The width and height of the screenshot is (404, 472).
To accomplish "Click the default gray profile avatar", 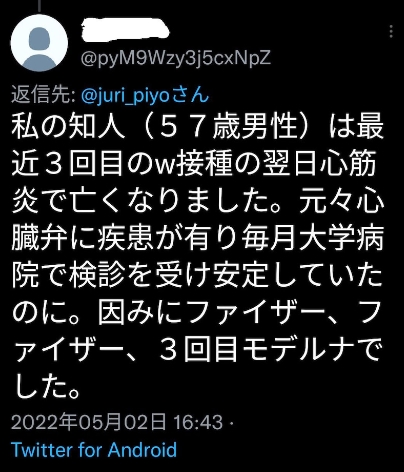I will coord(39,43).
